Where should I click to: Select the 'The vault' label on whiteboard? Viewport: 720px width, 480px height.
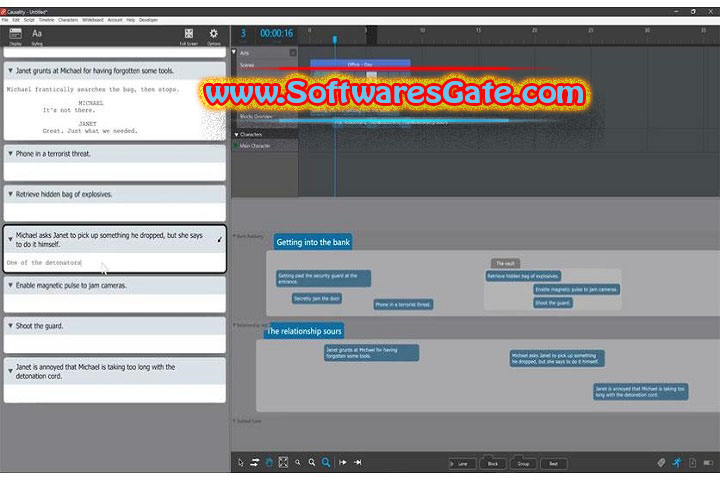[505, 263]
